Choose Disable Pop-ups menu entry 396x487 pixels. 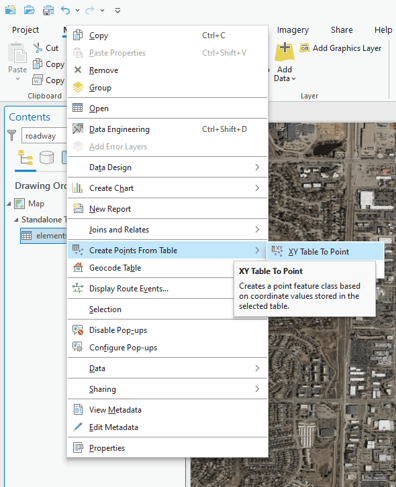pos(167,330)
